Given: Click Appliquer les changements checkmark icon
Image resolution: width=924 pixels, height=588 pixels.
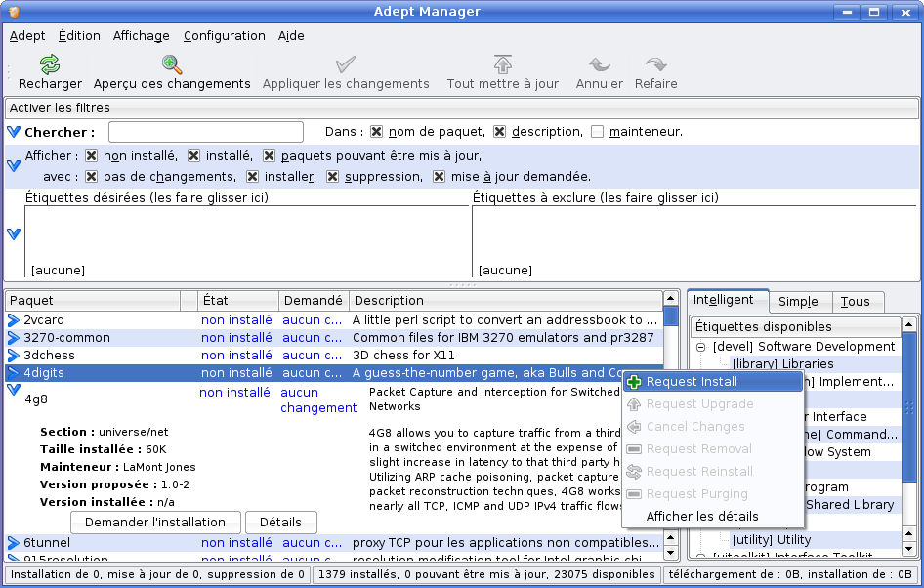Looking at the screenshot, I should [x=346, y=64].
